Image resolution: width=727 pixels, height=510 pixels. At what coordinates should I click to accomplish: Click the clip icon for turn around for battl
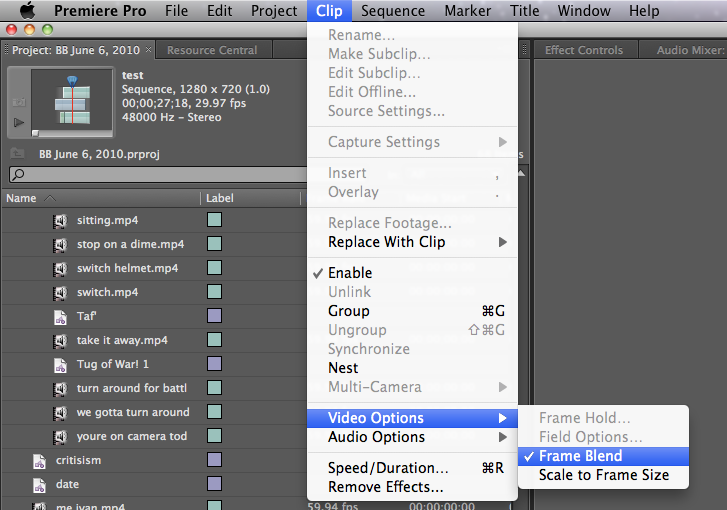60,389
